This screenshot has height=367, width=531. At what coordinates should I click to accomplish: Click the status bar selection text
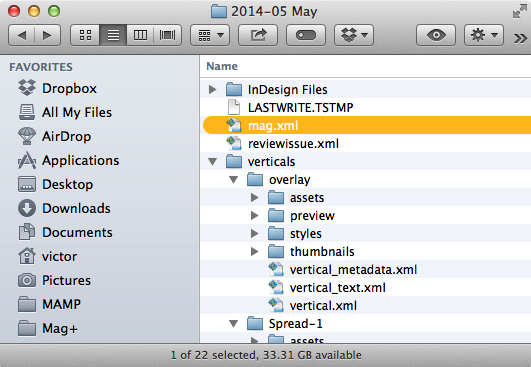click(266, 355)
